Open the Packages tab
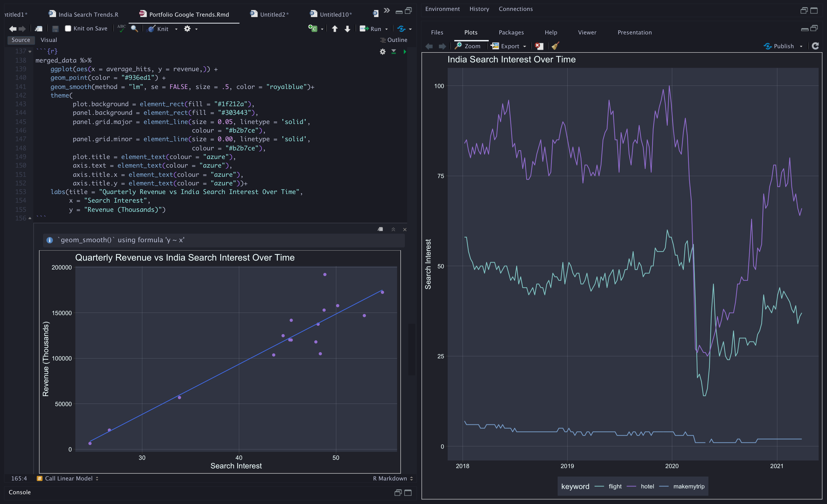Image resolution: width=827 pixels, height=504 pixels. pos(511,32)
